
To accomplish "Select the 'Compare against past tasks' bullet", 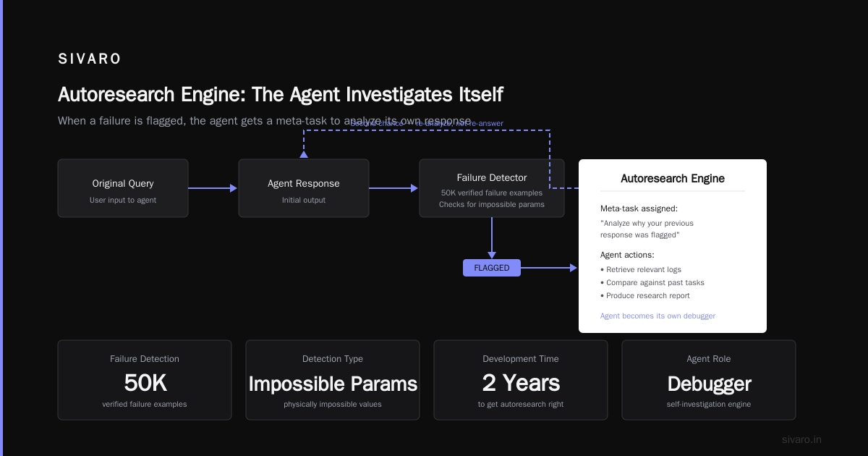I will point(652,282).
